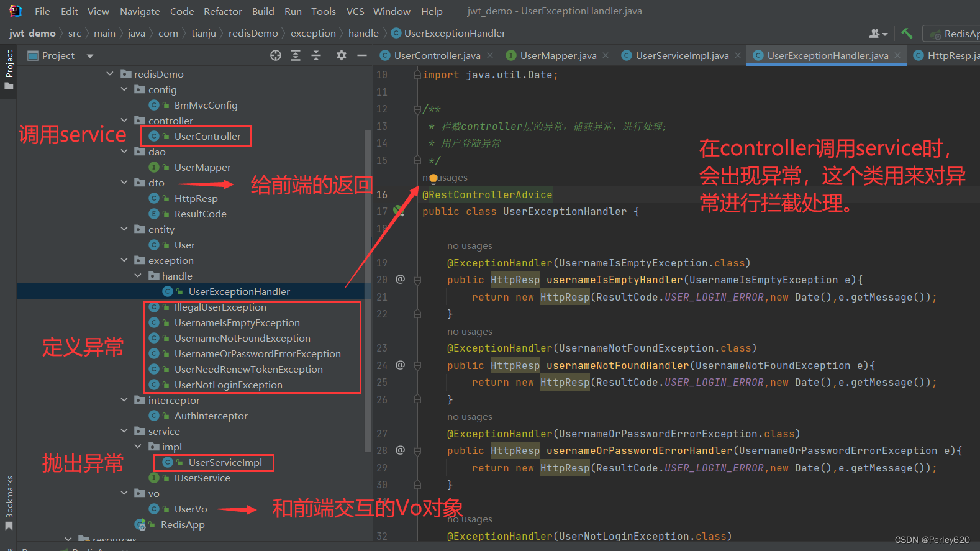Click jwt_demo breadcrumb
980x551 pixels.
[32, 34]
